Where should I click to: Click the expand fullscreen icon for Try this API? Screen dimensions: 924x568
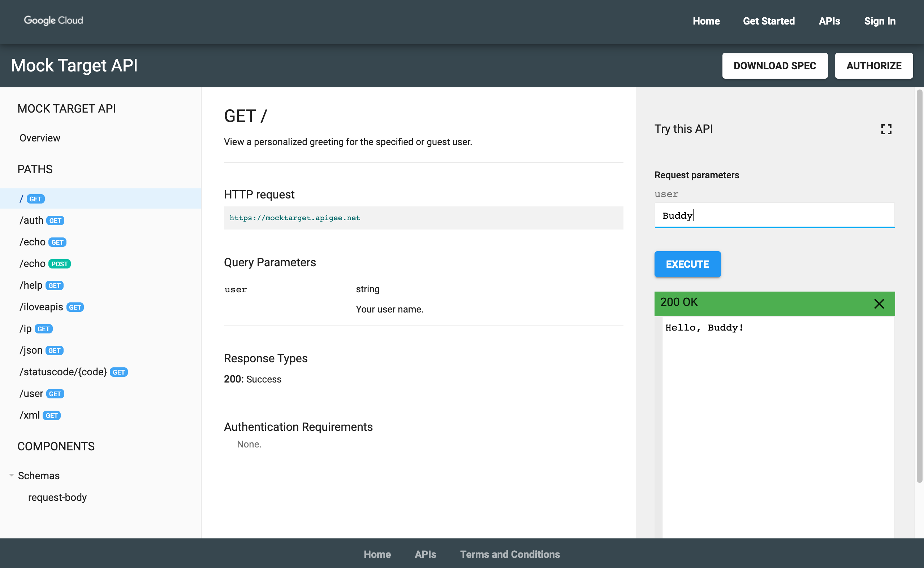tap(887, 129)
